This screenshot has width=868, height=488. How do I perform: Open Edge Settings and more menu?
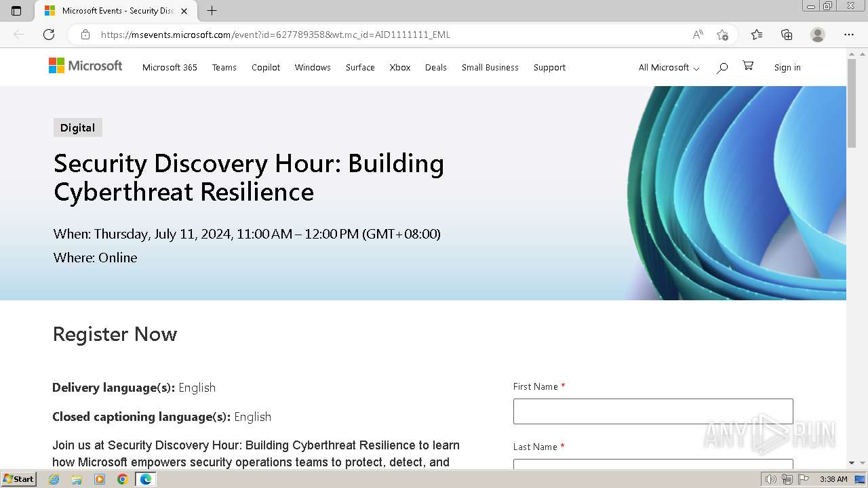pos(849,35)
